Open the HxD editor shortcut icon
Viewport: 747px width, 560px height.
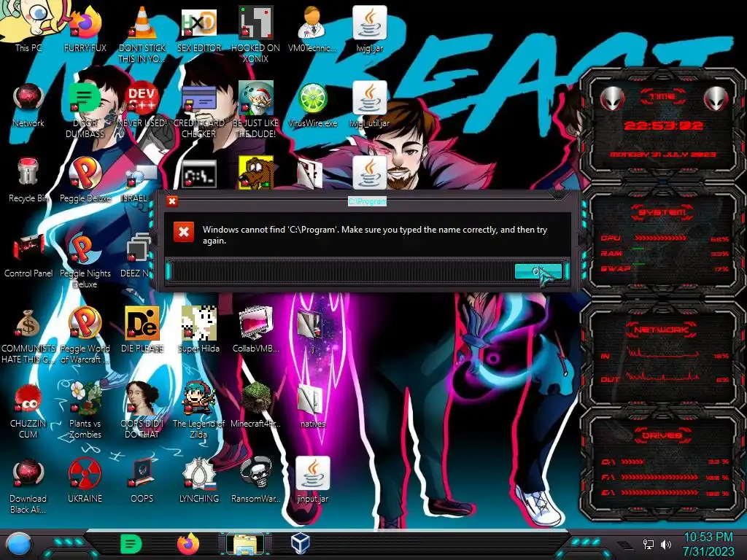tap(198, 23)
